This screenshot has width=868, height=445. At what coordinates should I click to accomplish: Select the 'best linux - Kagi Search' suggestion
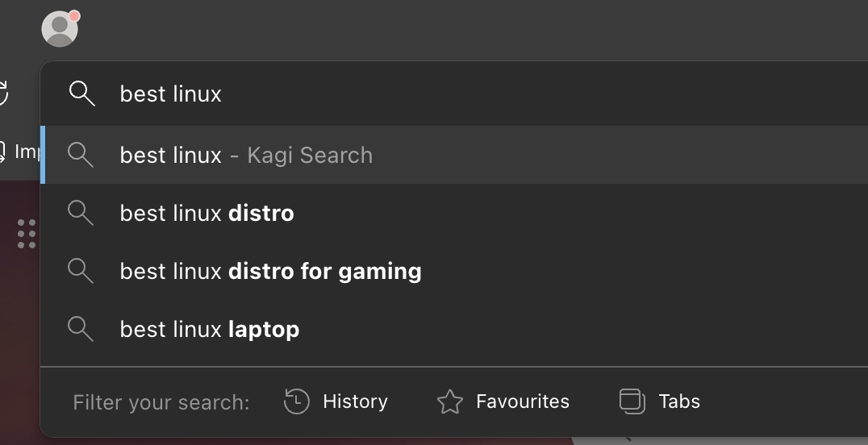[246, 155]
